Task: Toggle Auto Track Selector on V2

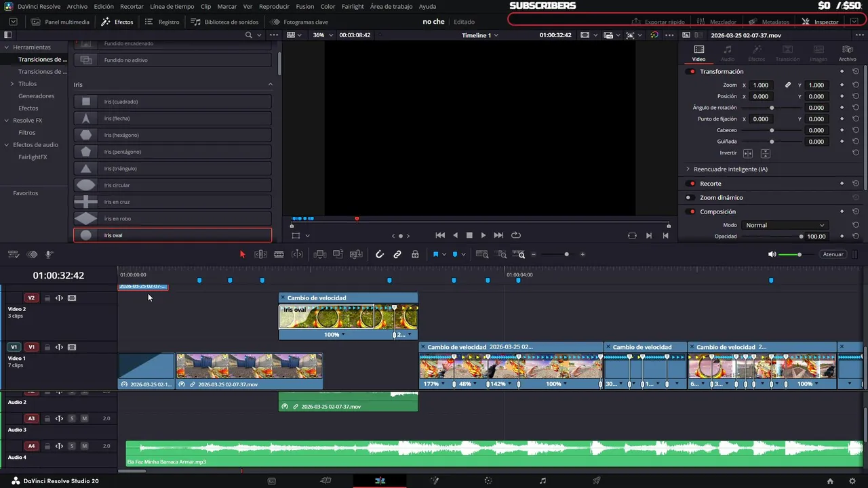Action: click(59, 298)
